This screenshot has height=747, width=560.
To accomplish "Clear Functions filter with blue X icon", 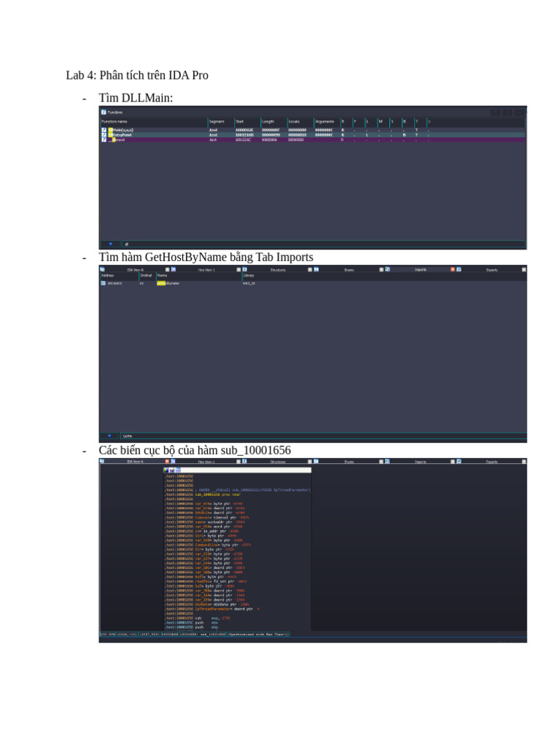I will tap(111, 244).
